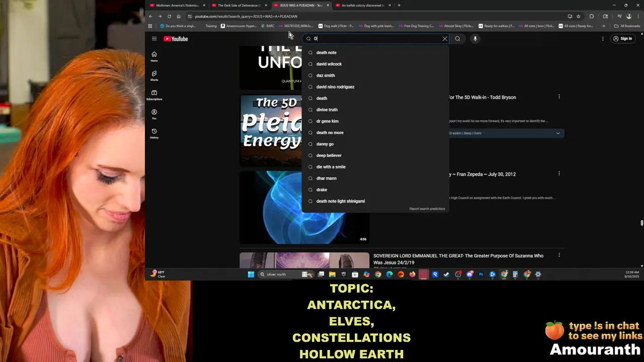Screen dimensions: 644x362
Task: Go back in the browser
Action: click(x=150, y=16)
